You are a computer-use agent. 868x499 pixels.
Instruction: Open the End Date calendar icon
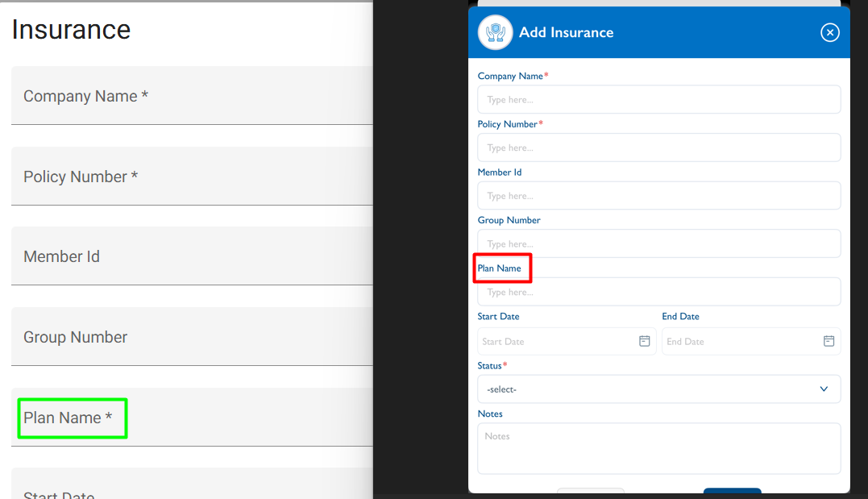click(x=829, y=341)
